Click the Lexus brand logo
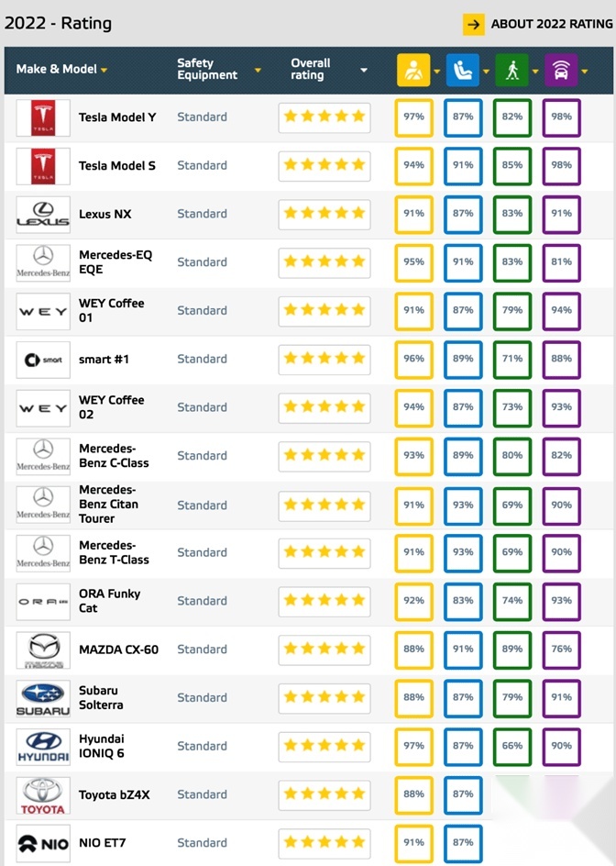 click(x=43, y=215)
